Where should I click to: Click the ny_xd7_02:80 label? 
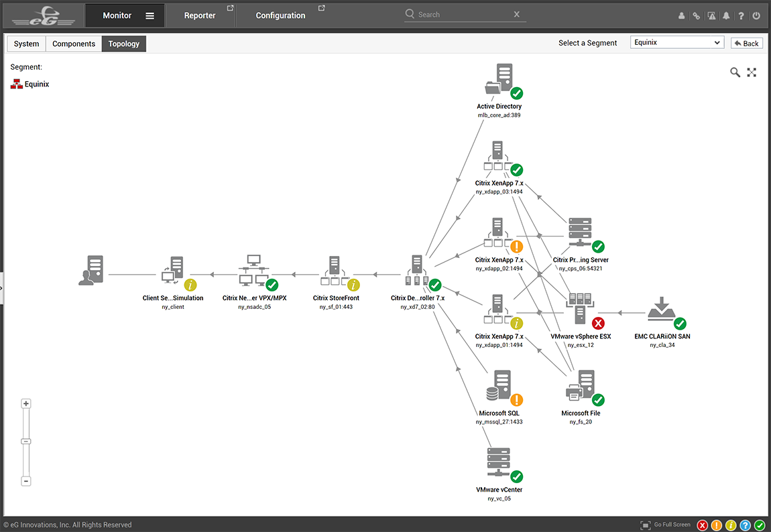point(418,307)
